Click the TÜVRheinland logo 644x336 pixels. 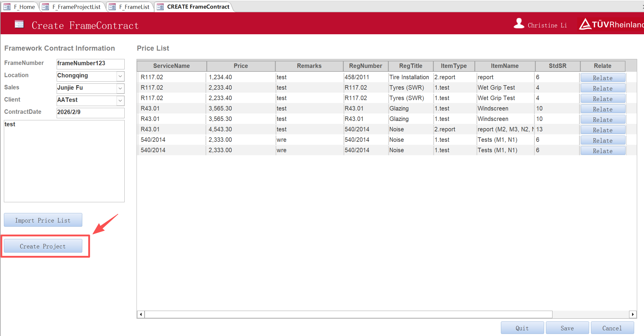pos(611,24)
